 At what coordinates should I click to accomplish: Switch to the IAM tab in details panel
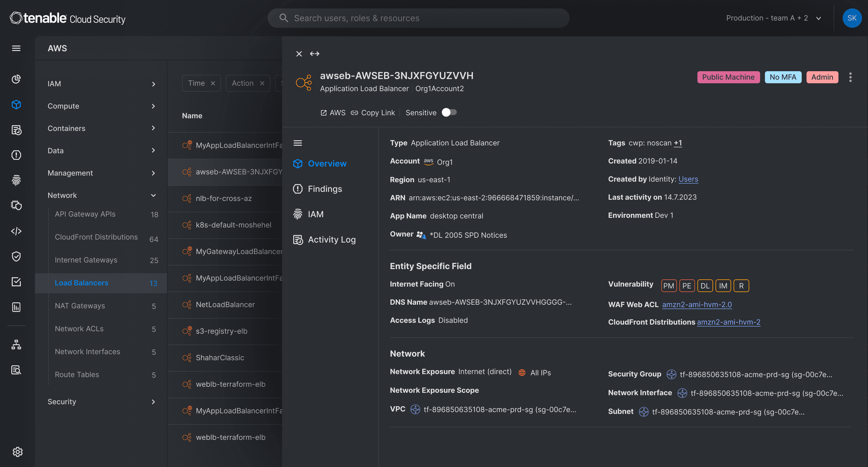tap(308, 214)
